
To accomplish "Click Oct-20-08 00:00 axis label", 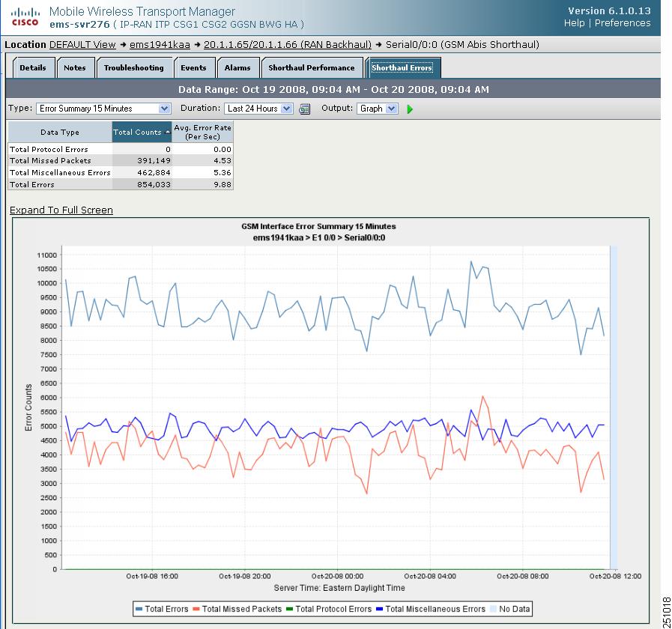I will (x=337, y=577).
